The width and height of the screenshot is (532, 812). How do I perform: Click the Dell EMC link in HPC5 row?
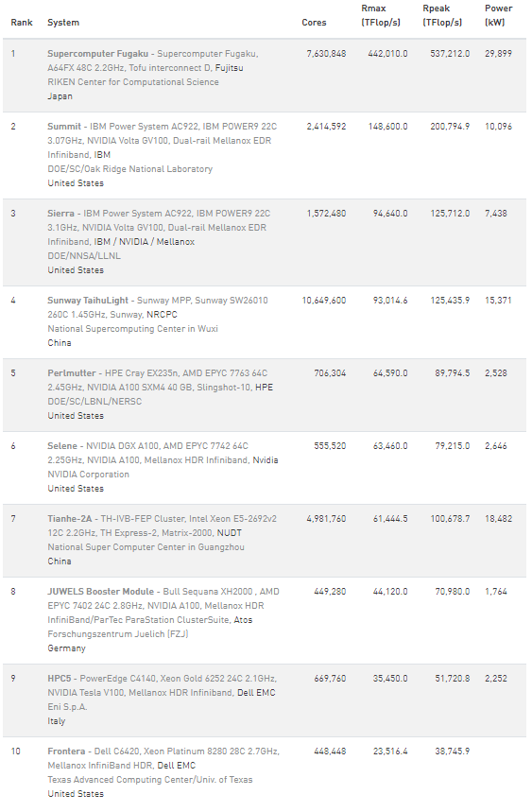point(256,693)
